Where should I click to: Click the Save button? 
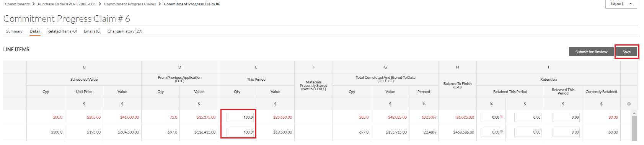click(626, 52)
